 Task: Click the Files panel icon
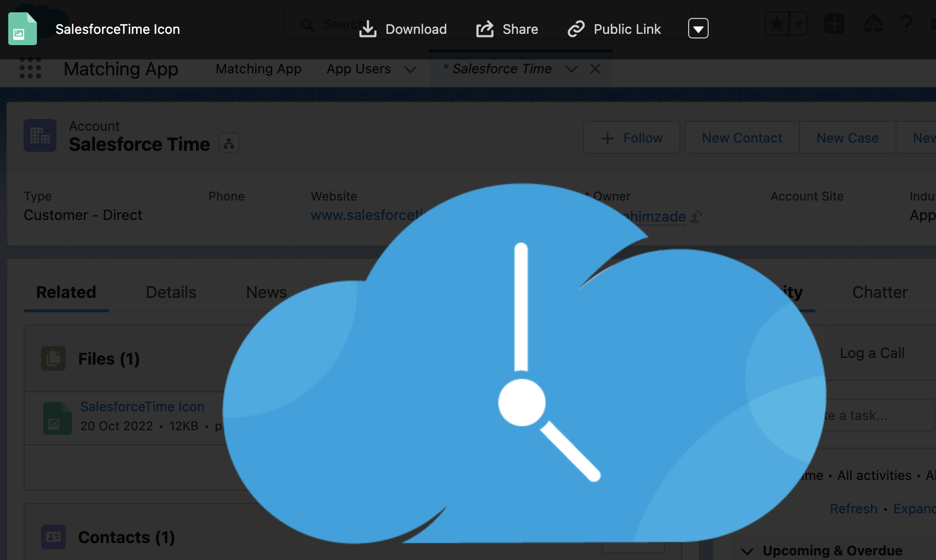tap(53, 358)
